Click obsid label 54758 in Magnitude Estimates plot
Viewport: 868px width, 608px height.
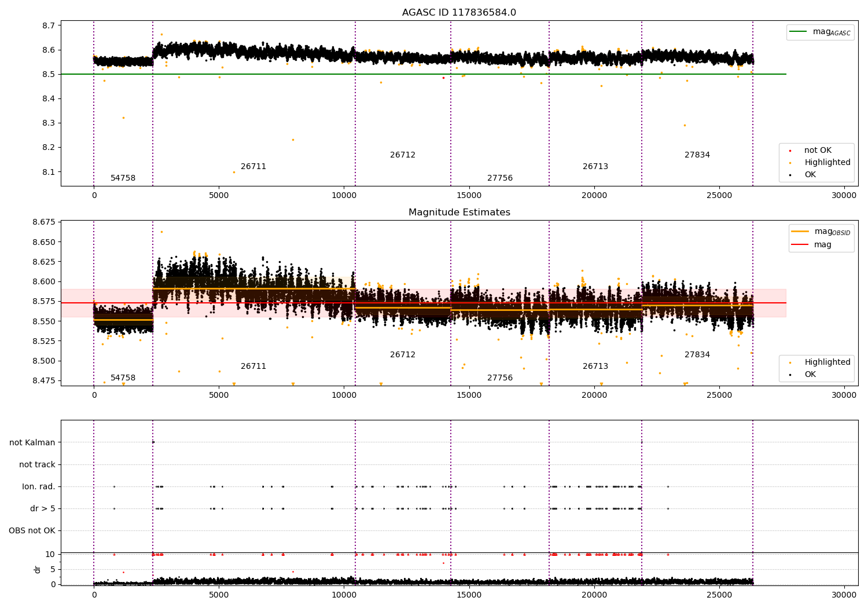tap(123, 378)
